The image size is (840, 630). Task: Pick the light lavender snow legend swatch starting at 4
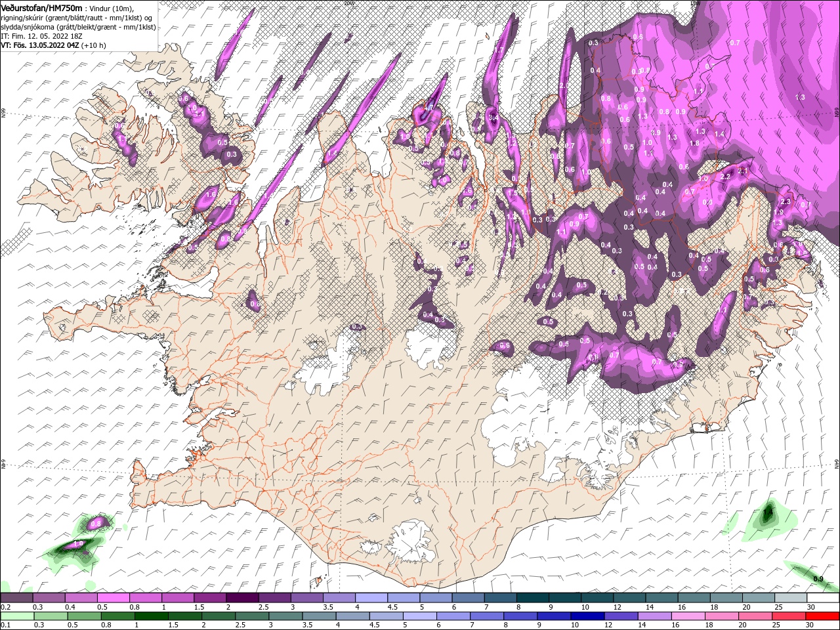370,598
